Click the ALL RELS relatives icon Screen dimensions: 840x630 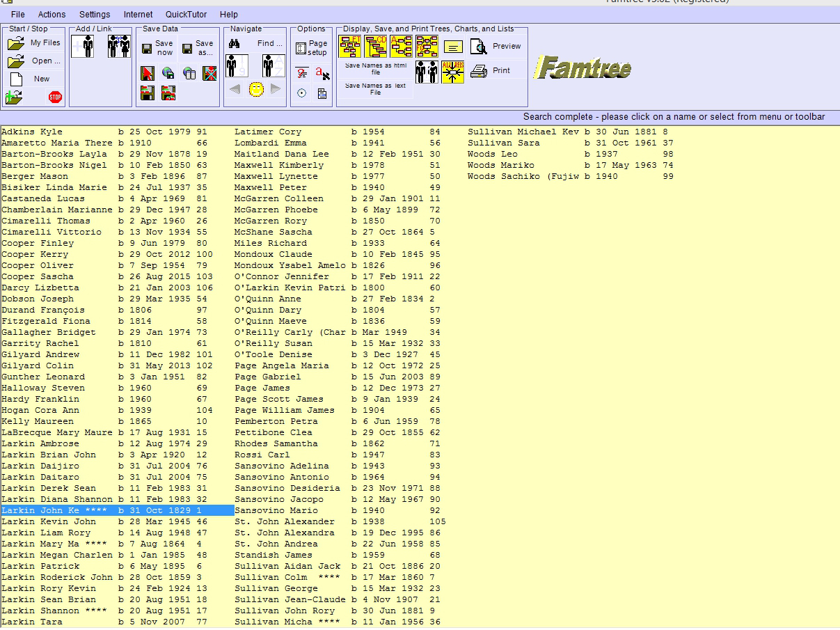[452, 72]
